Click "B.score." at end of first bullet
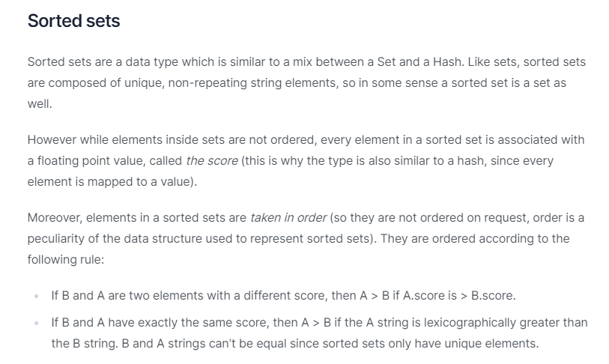 493,296
